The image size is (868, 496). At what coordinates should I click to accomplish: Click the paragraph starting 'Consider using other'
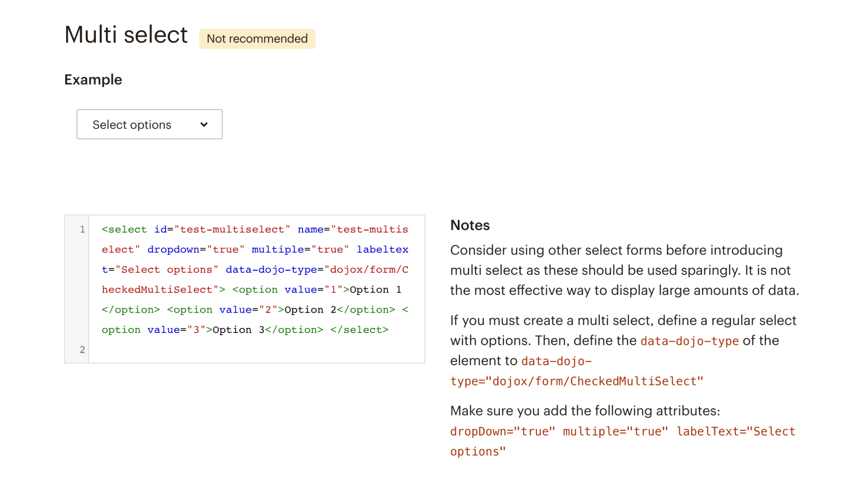[x=625, y=270]
